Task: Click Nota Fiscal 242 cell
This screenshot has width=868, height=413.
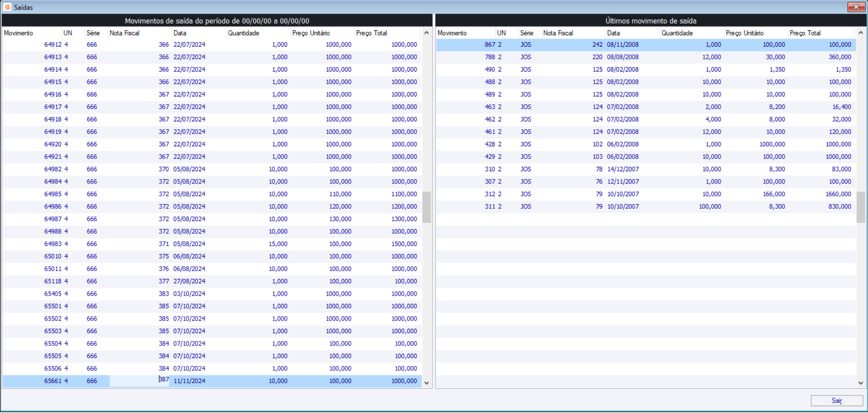Action: [598, 45]
